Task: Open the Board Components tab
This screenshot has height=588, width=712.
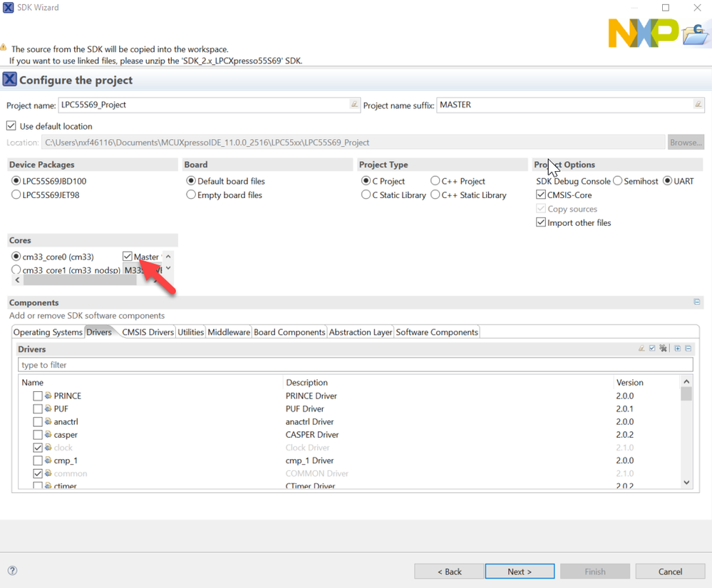Action: [x=289, y=332]
